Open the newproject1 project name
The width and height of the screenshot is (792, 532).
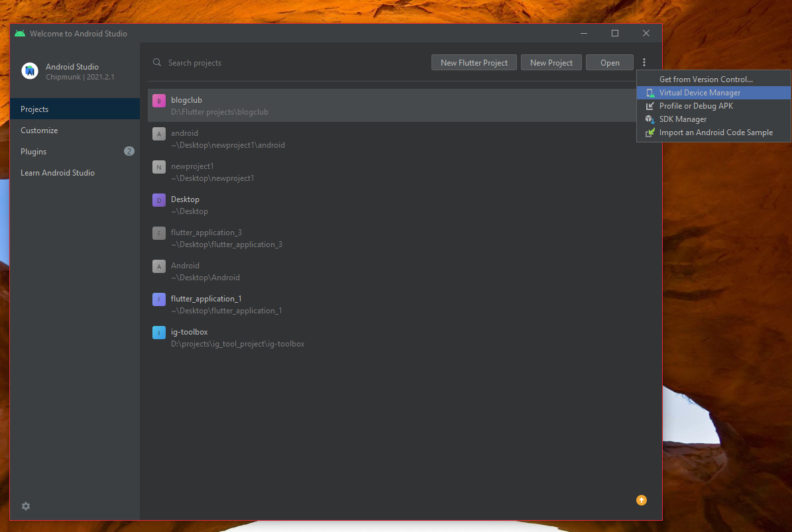192,166
